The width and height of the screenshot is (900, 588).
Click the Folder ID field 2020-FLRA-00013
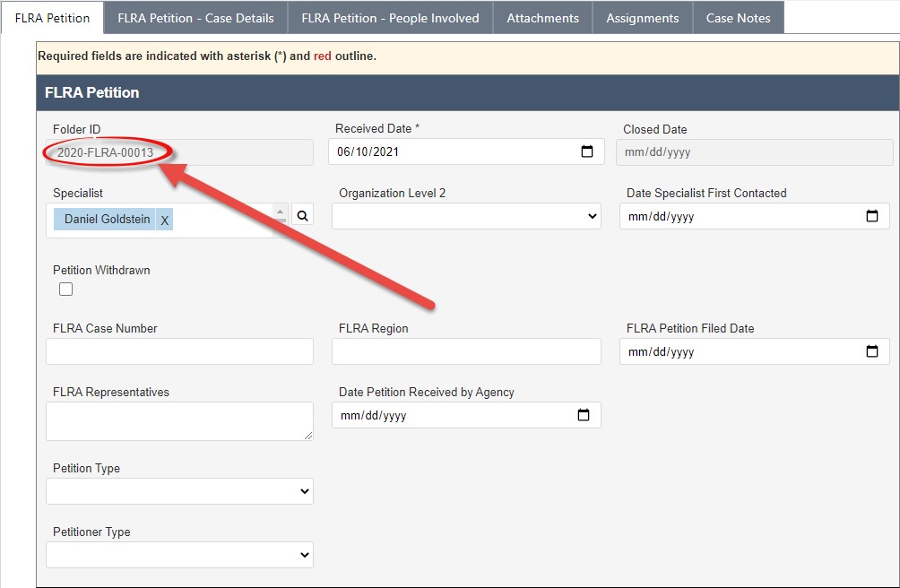pyautogui.click(x=179, y=152)
